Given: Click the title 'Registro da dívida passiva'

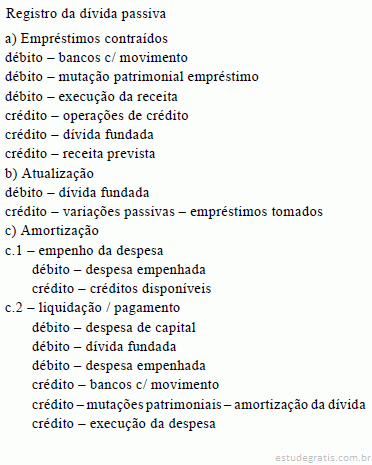Looking at the screenshot, I should (86, 14).
